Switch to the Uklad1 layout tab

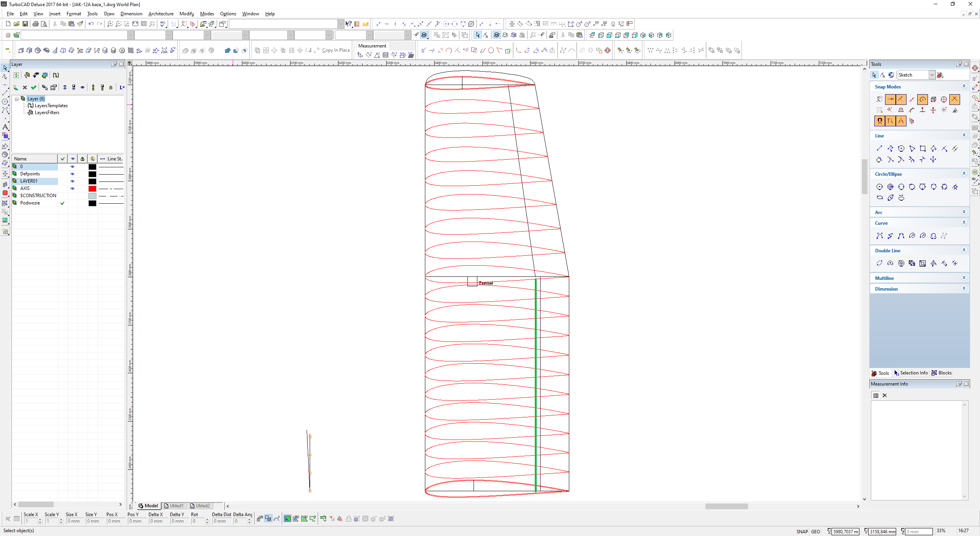pos(174,506)
